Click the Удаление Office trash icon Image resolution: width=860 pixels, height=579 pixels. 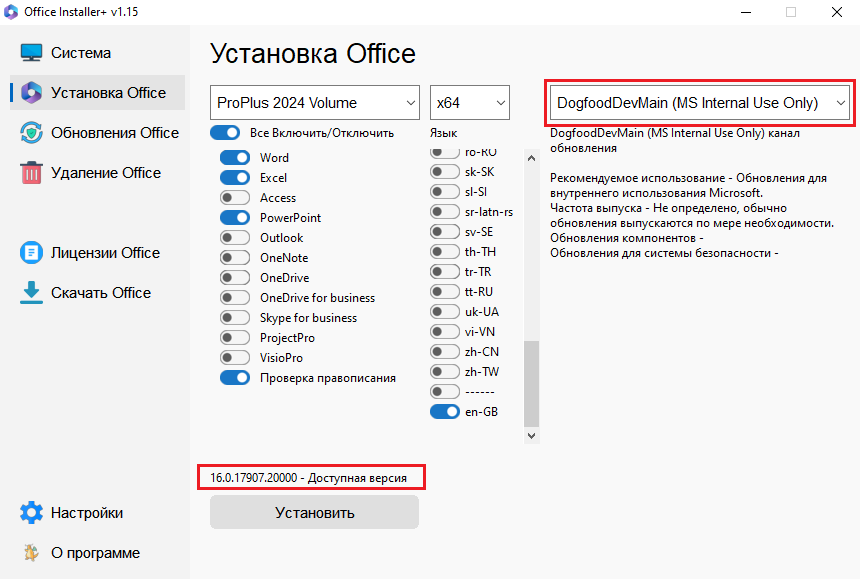coord(31,173)
